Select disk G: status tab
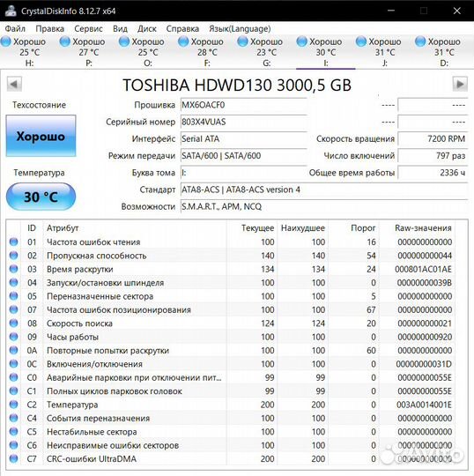 [x=266, y=52]
